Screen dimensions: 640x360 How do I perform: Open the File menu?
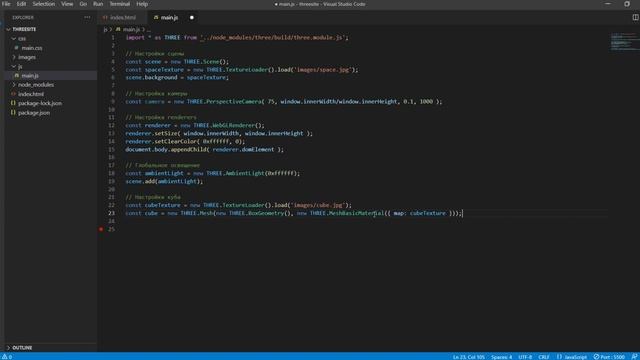[x=6, y=4]
